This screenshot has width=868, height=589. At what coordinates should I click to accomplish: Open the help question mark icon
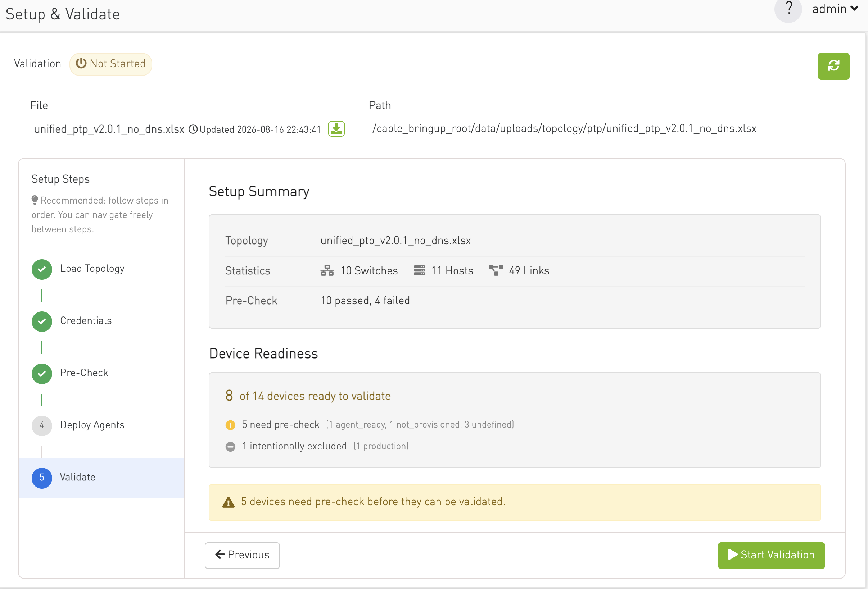click(788, 9)
